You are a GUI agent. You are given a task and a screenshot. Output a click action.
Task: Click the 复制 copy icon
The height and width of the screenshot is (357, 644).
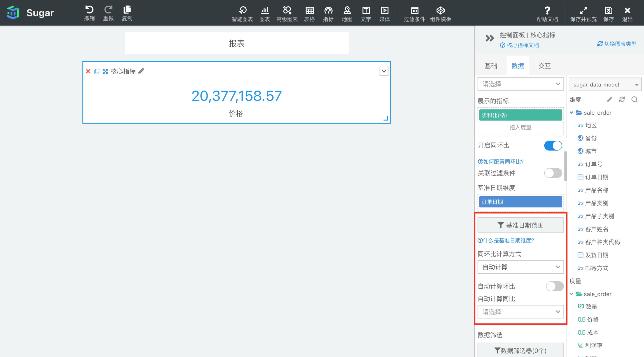127,10
